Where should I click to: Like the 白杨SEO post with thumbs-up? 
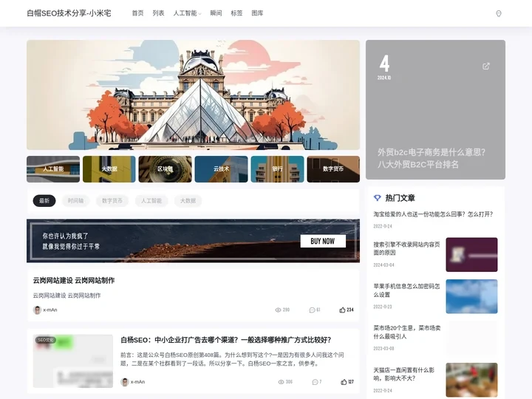tap(344, 382)
